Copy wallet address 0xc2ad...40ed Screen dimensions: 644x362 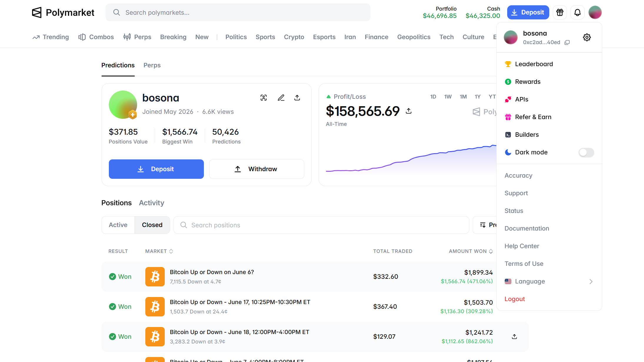[567, 42]
